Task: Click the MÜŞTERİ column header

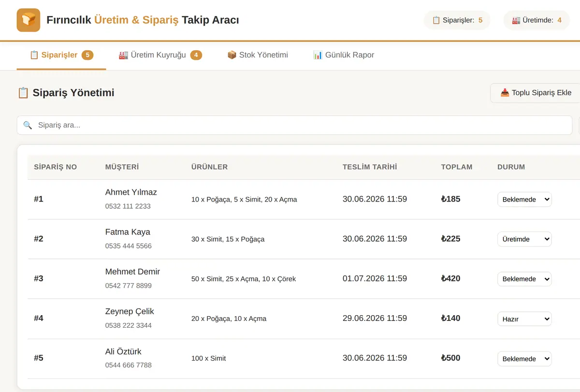Action: (122, 167)
